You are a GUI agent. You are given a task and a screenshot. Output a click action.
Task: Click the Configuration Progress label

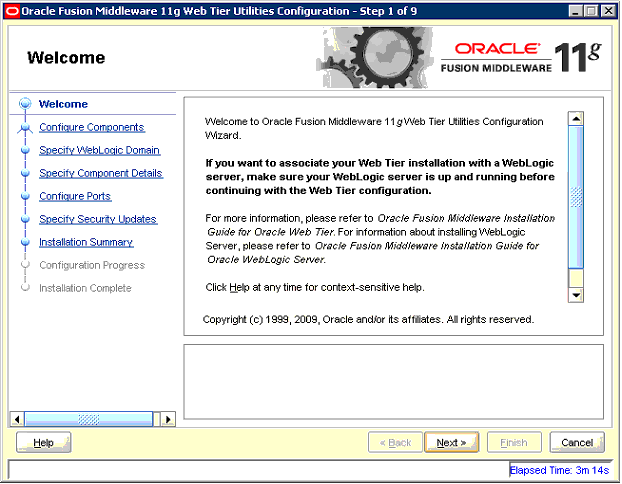point(92,265)
